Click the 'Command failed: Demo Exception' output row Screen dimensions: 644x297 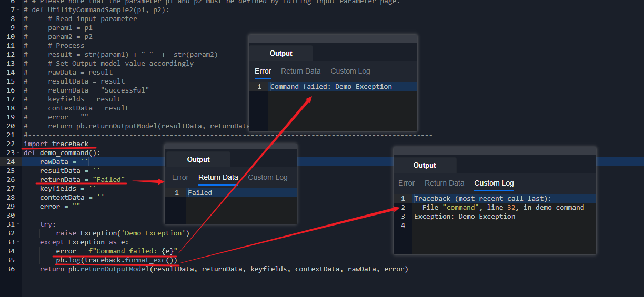point(330,87)
